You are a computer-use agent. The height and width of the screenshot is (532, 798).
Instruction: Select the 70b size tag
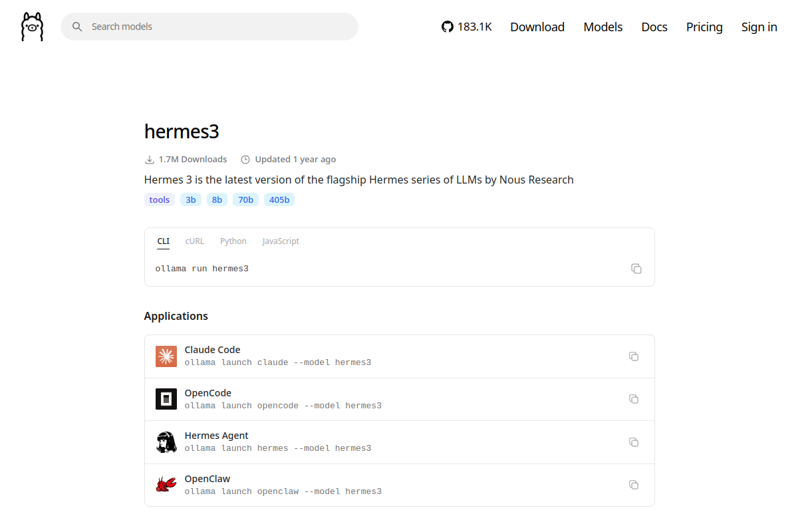(246, 199)
